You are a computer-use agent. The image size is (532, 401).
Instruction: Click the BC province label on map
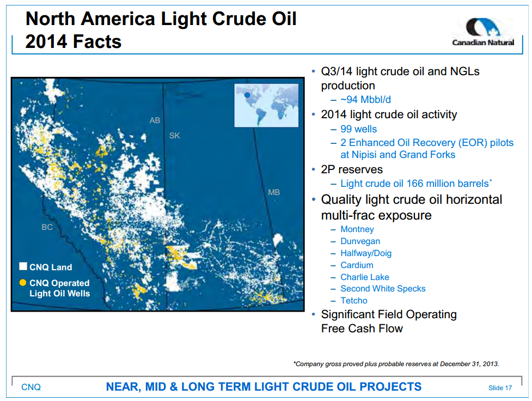tap(47, 227)
